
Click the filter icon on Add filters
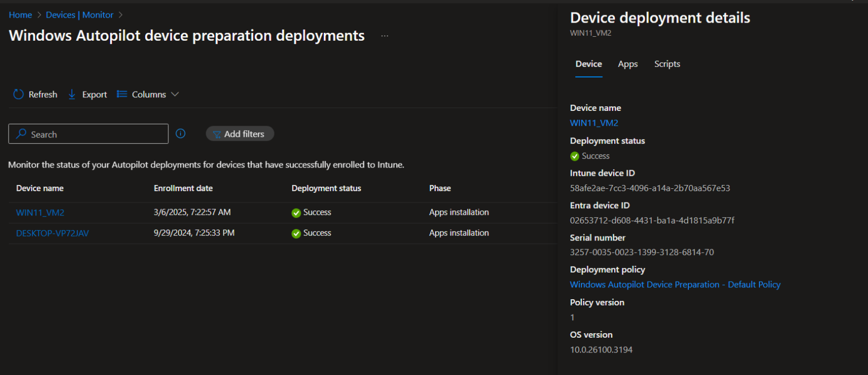[x=218, y=133]
